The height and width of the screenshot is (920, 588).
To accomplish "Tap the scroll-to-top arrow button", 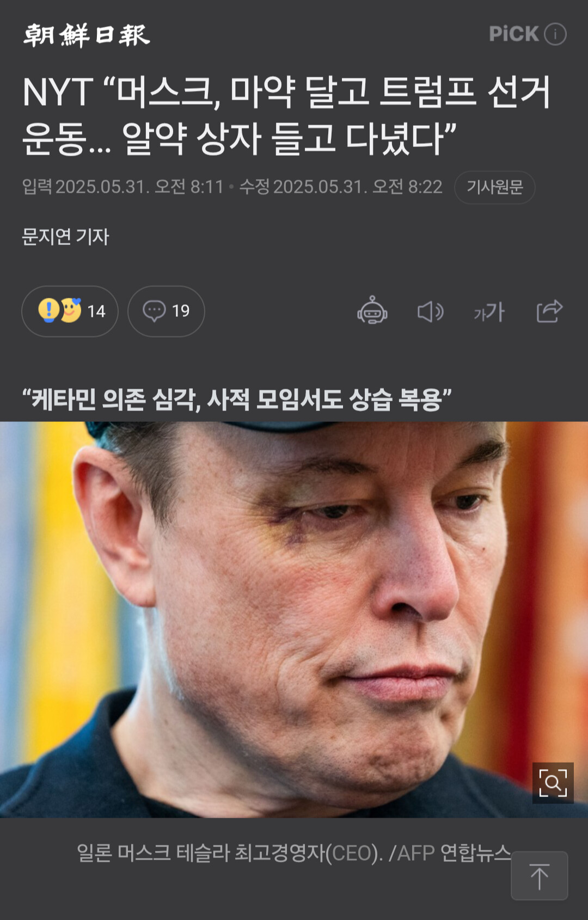I will coord(540,876).
